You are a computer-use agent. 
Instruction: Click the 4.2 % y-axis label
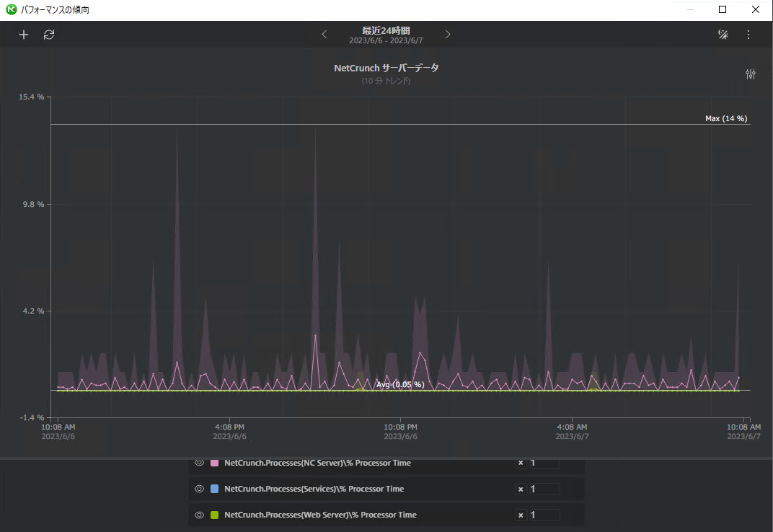tap(33, 311)
